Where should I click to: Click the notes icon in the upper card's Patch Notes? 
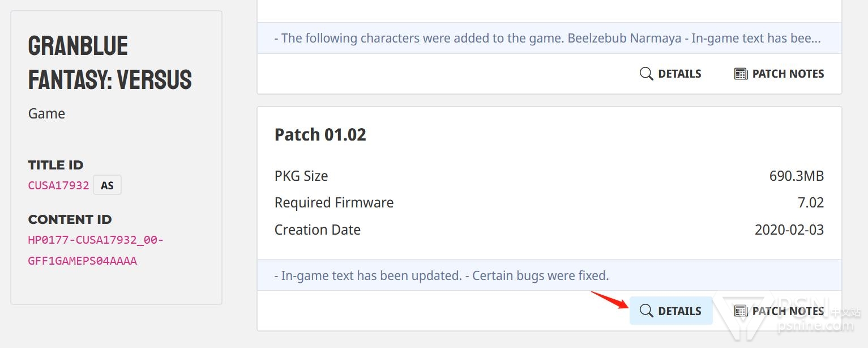[741, 73]
